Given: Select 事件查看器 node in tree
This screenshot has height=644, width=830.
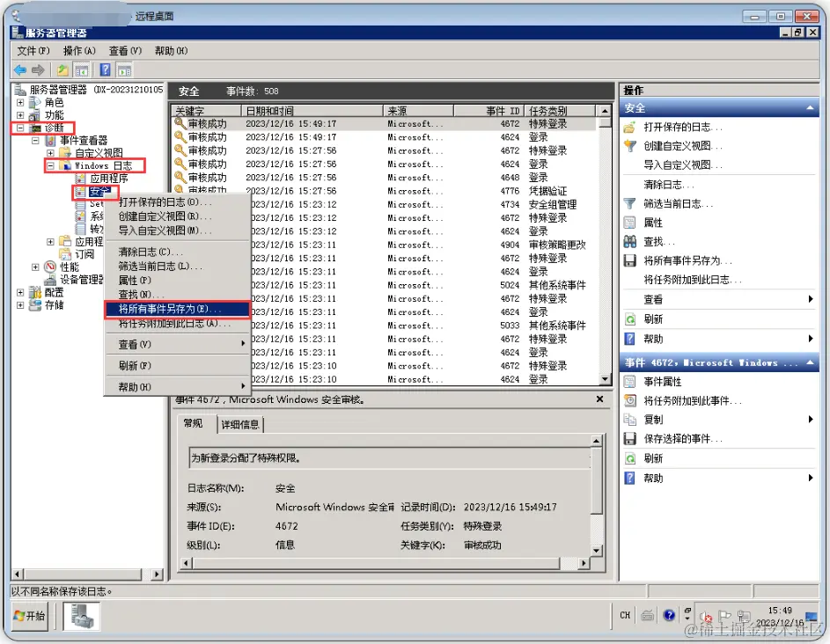Looking at the screenshot, I should tap(84, 140).
